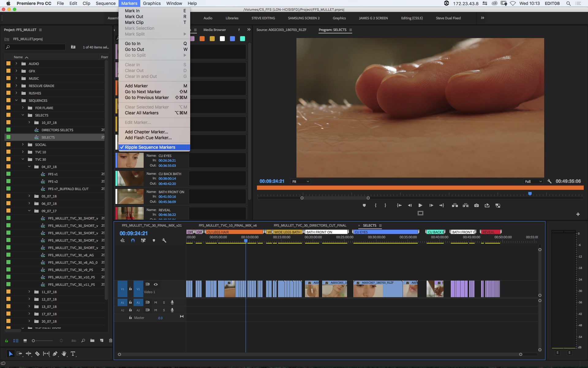588x368 pixels.
Task: Show more workspaces with double chevron
Action: coord(483,18)
